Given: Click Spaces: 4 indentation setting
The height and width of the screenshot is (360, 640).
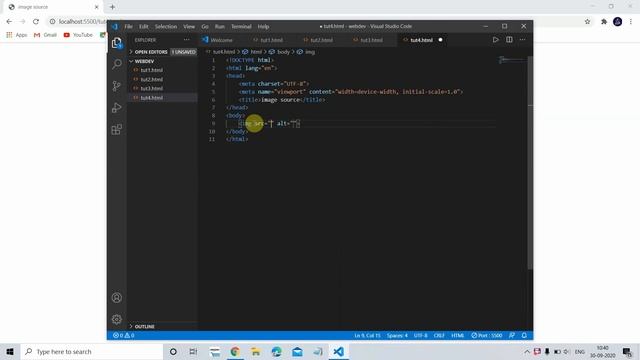Looking at the screenshot, I should (397, 336).
